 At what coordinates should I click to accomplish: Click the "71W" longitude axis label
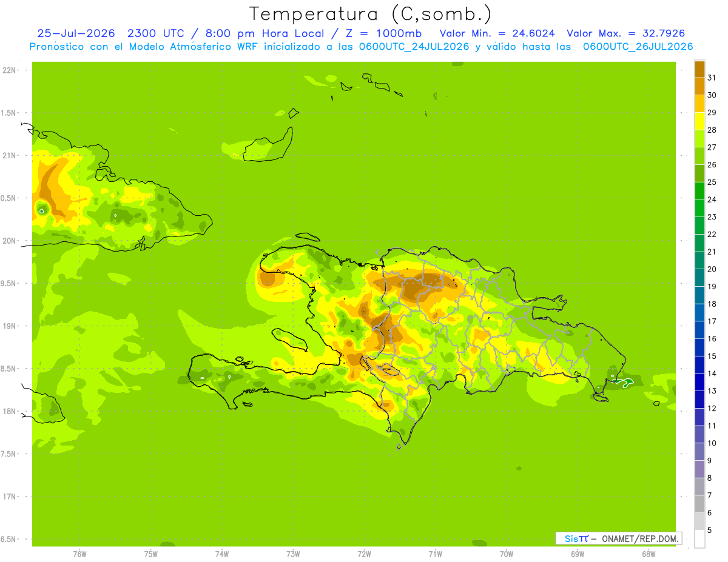coord(435,554)
